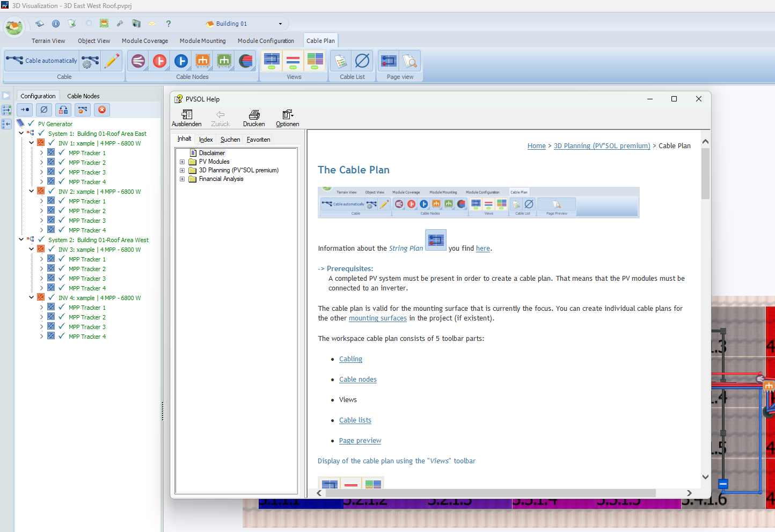Viewport: 775px width, 532px height.
Task: Open automatic cabling settings gear icon
Action: coord(90,61)
